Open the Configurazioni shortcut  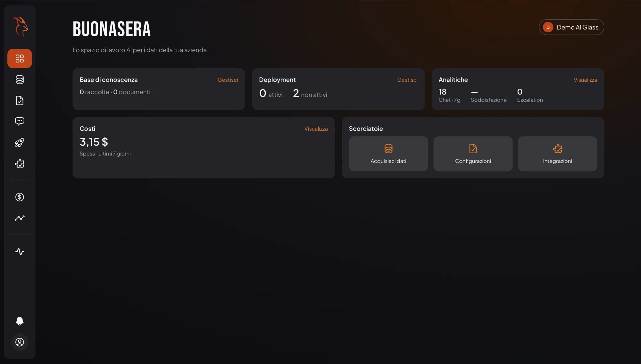tap(473, 154)
